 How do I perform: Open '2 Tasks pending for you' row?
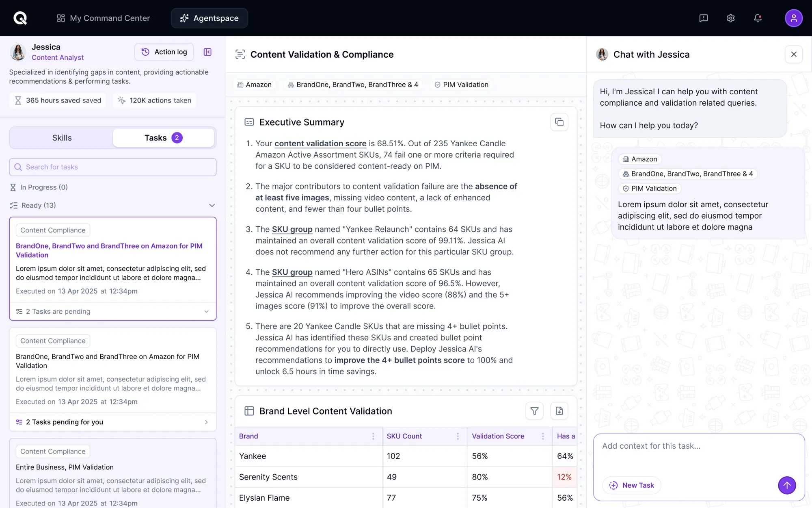point(113,422)
